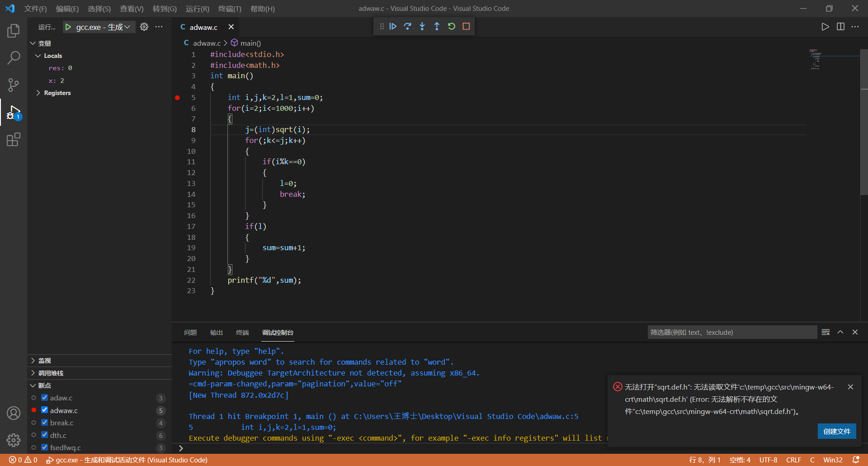Open the 查看(V) menu

click(132, 9)
